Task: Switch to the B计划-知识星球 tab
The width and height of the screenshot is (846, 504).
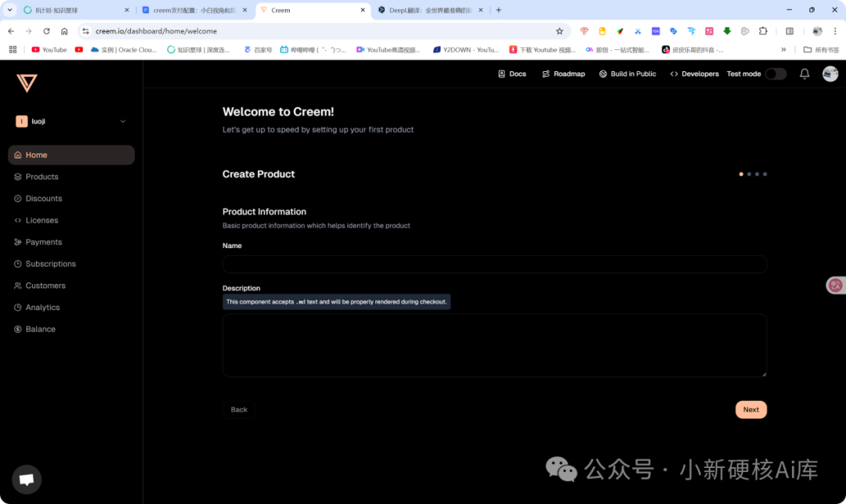Action: click(75, 10)
